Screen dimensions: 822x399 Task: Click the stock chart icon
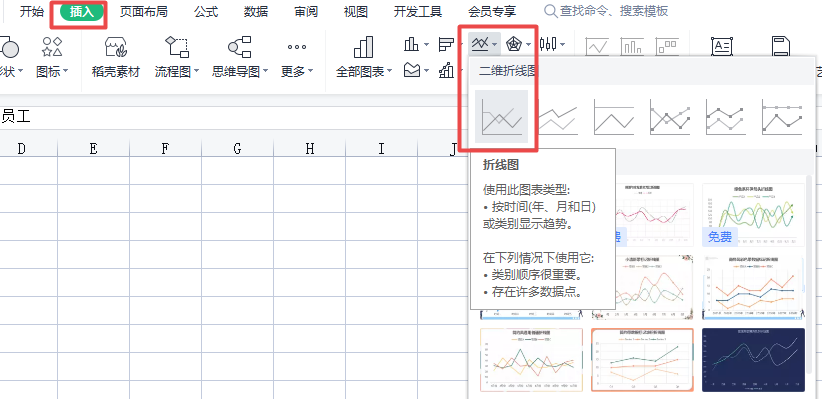click(x=548, y=45)
